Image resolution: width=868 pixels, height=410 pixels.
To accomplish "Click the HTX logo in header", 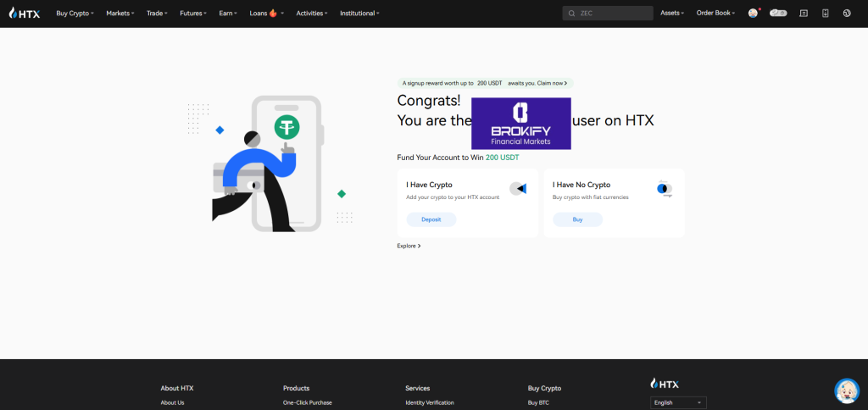I will pyautogui.click(x=25, y=14).
